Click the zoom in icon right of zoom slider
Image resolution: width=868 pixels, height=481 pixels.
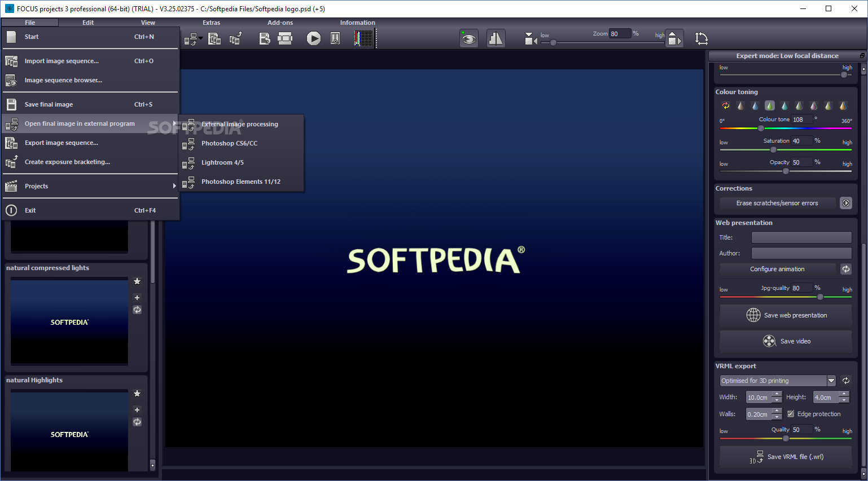tap(674, 38)
